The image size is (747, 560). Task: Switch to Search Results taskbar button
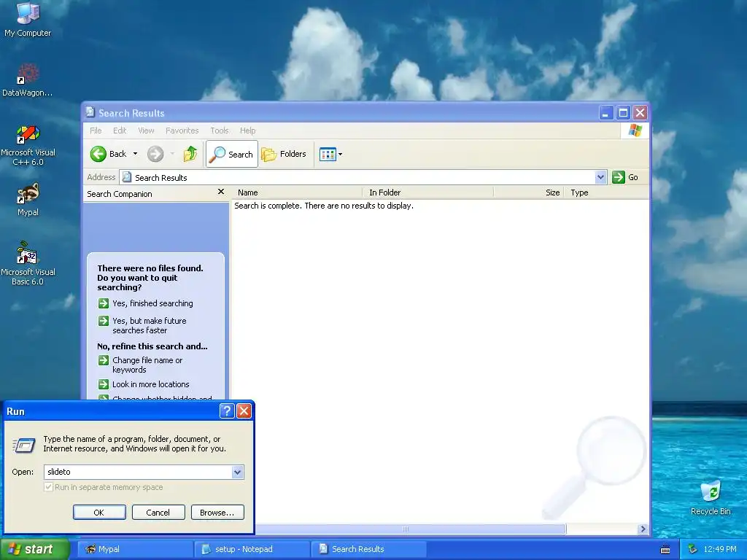[x=368, y=549]
